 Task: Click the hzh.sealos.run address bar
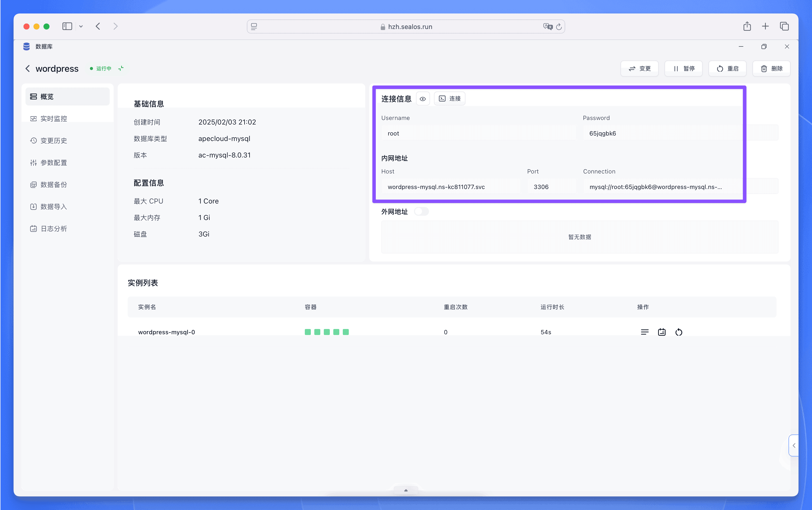[x=406, y=27]
